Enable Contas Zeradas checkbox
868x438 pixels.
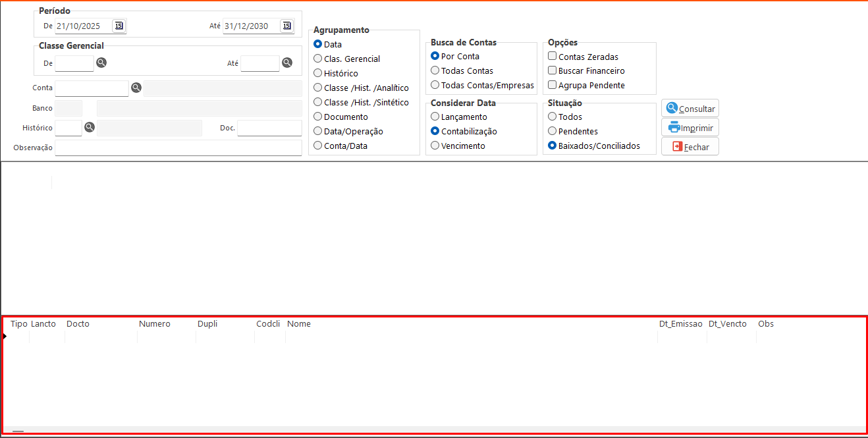[553, 57]
